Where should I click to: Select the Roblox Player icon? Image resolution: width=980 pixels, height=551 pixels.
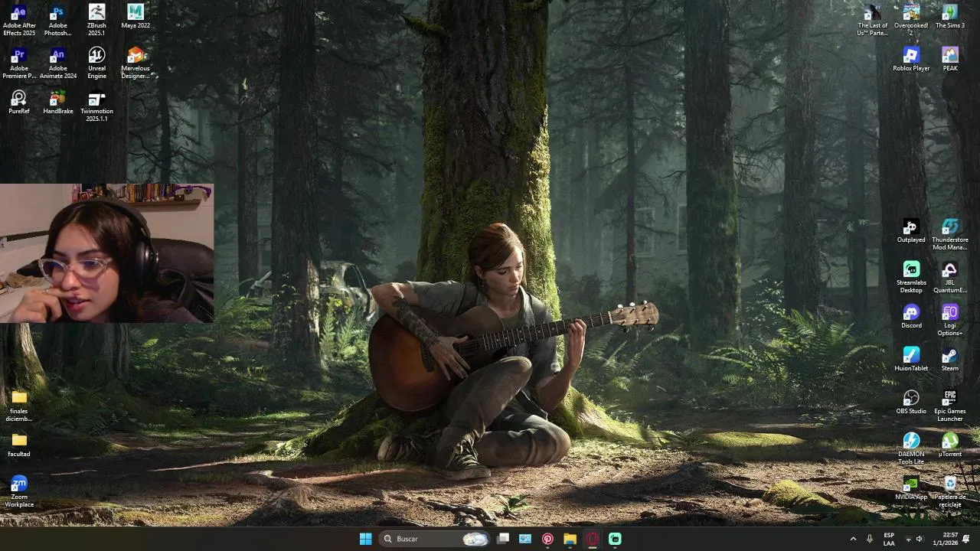point(911,60)
